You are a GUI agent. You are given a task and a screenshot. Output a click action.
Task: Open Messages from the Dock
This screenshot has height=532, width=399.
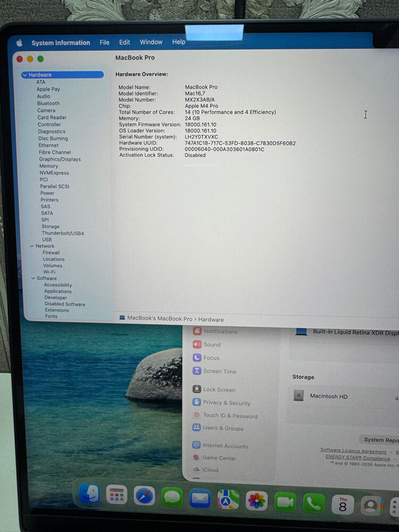point(172,497)
